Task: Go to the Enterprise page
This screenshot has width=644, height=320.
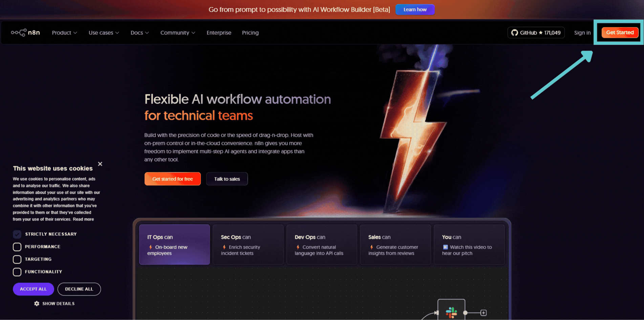Action: coord(219,33)
